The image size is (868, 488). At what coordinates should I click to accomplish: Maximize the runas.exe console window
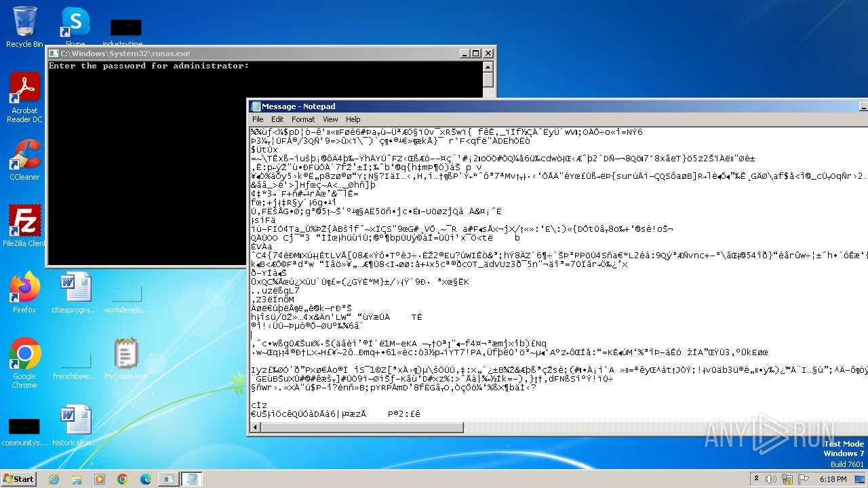pos(475,54)
